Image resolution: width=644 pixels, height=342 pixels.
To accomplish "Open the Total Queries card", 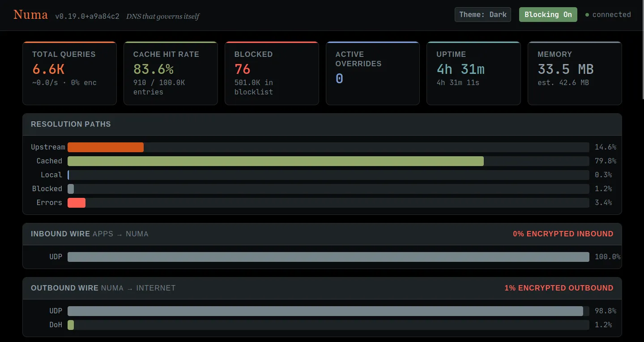I will 69,73.
